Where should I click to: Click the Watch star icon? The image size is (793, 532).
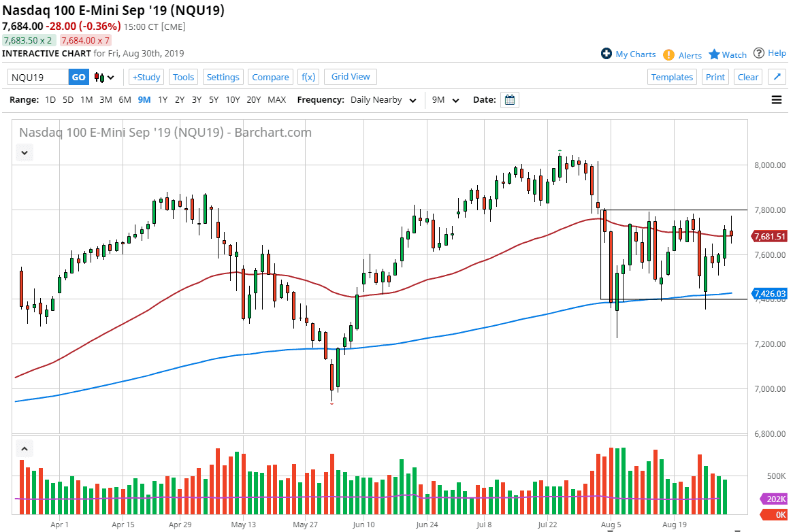[713, 54]
